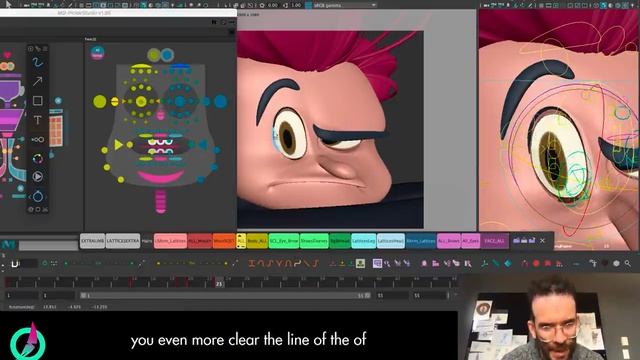Viewport: 640px width, 360px height.
Task: Click the pink-rimmed Arm_Lattices shelf button
Action: pos(171,241)
